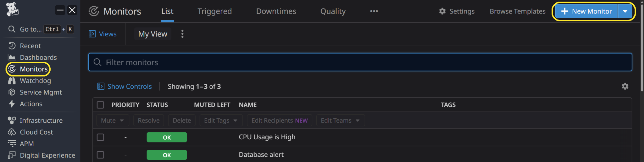Switch to the Downtimes tab
This screenshot has height=162, width=644.
276,11
